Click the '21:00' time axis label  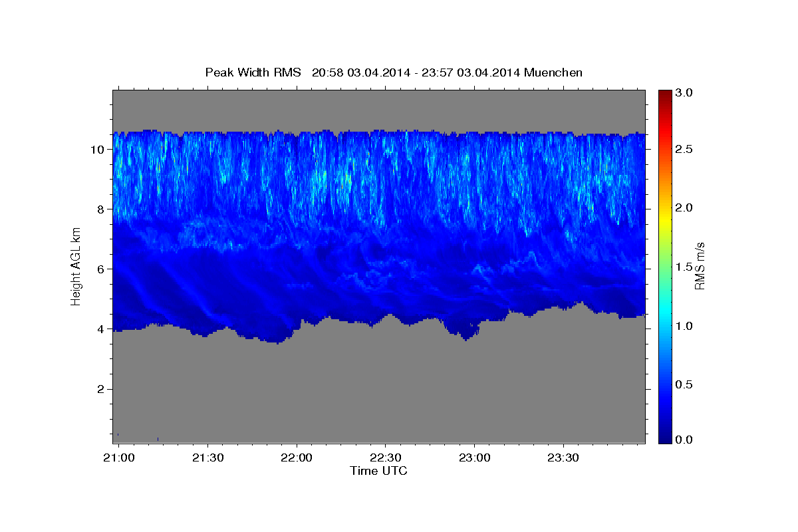120,458
